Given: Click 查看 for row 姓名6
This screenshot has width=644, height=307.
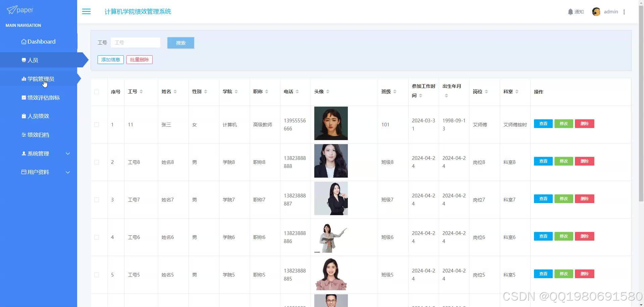Looking at the screenshot, I should (543, 236).
